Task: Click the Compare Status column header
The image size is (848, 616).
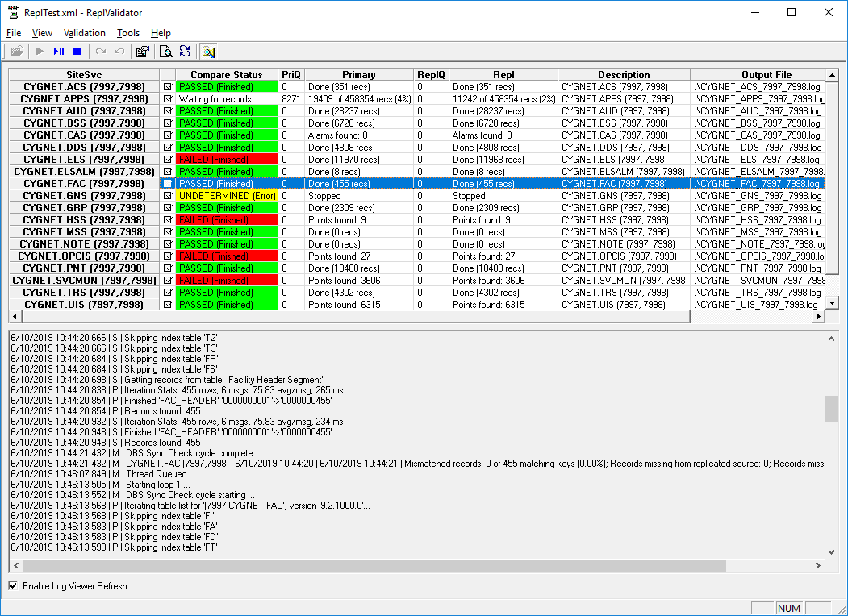Action: (227, 74)
